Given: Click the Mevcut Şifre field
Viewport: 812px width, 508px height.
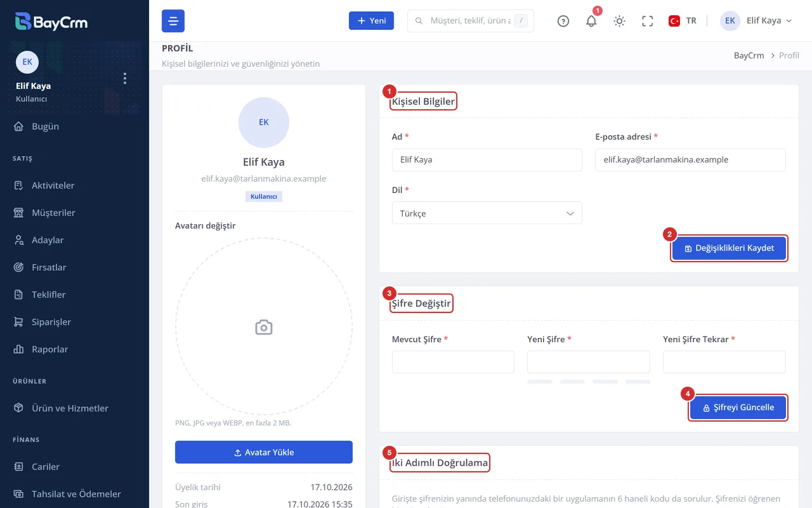Looking at the screenshot, I should click(453, 362).
